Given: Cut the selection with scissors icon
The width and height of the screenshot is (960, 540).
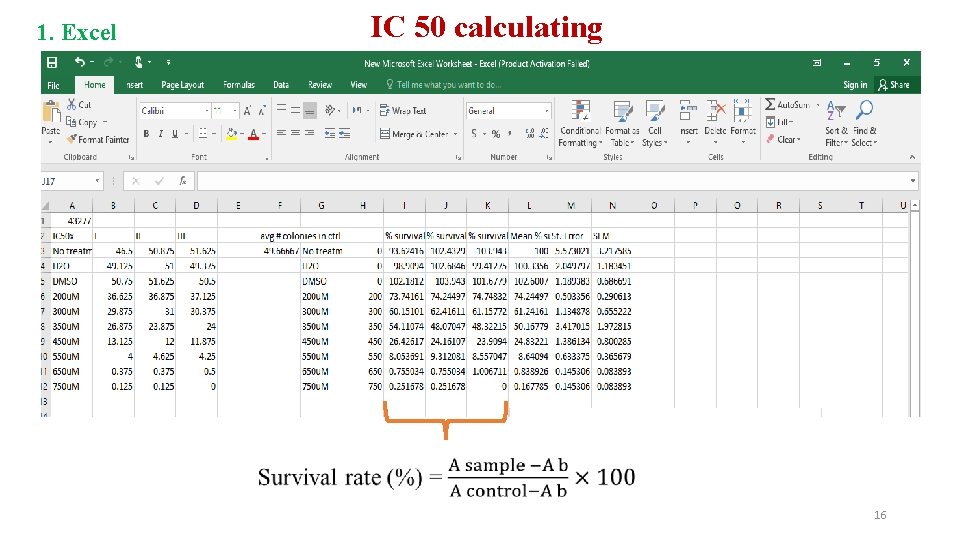Looking at the screenshot, I should click(x=72, y=105).
